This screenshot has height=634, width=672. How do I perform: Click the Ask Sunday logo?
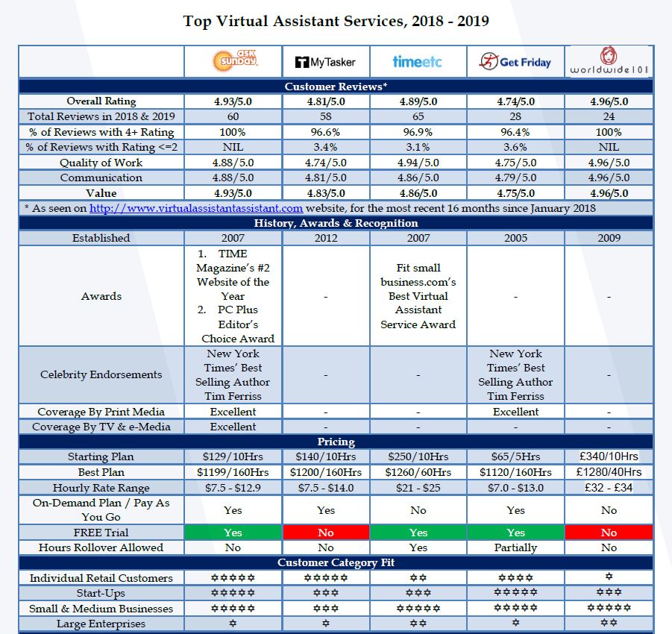click(235, 60)
